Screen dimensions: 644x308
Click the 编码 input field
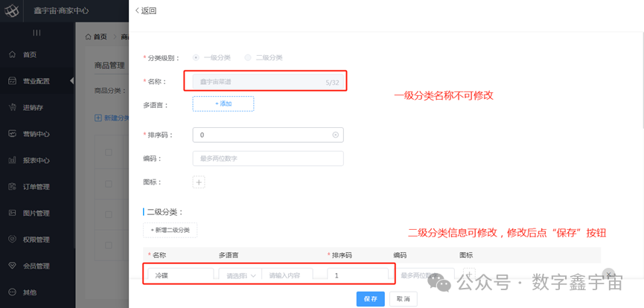pos(268,158)
